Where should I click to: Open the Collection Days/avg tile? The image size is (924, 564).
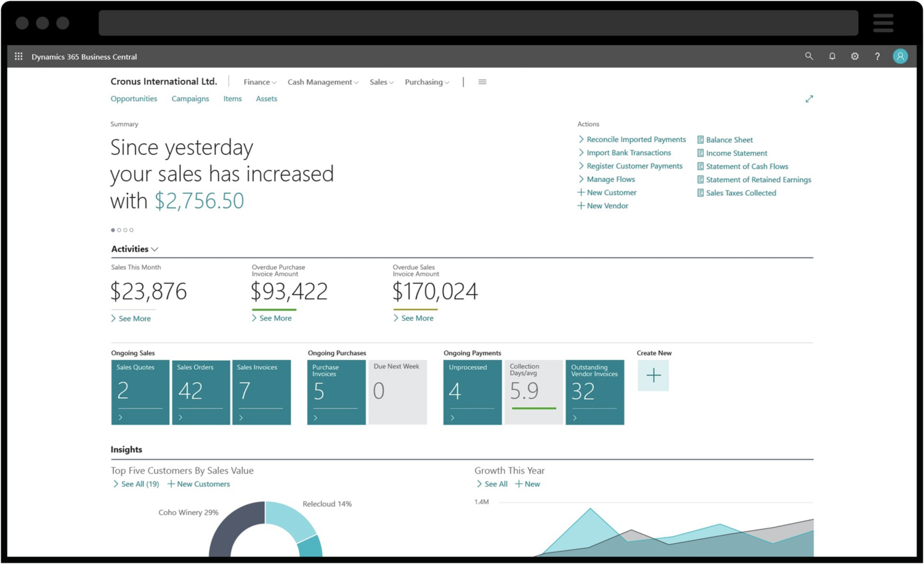[x=533, y=392]
